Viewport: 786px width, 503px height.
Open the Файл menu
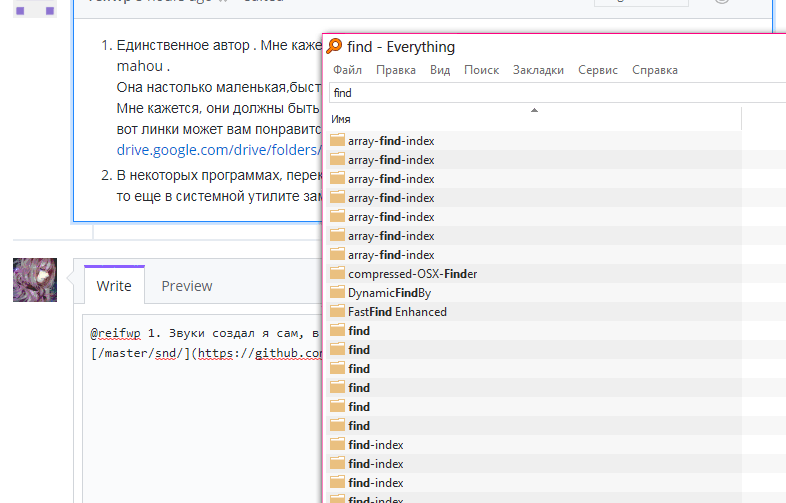[347, 70]
